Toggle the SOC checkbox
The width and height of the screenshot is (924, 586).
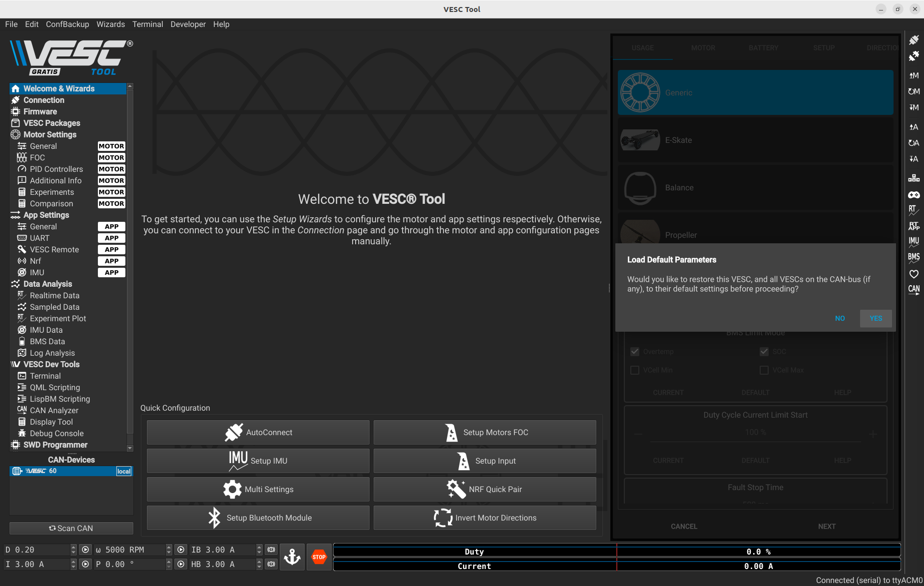764,352
